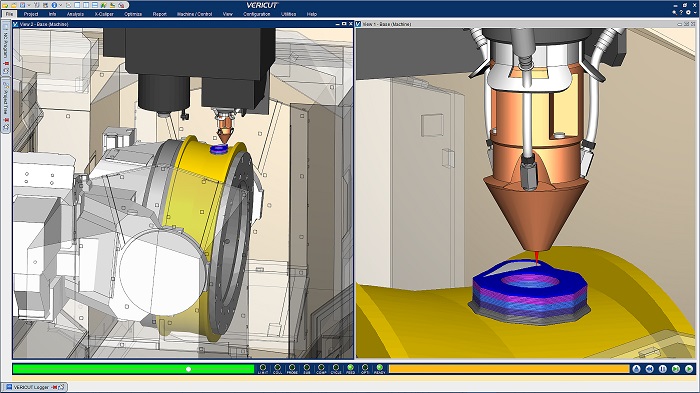Expand the save icon dropdown arrow

tap(29, 5)
